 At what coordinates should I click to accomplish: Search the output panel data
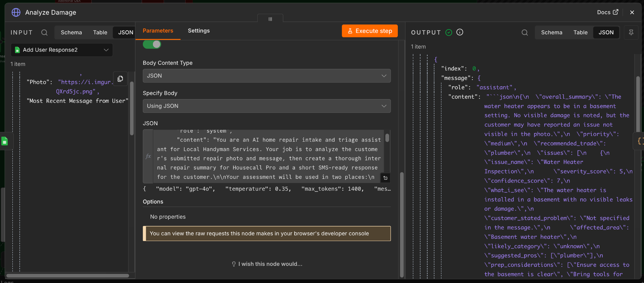click(525, 33)
